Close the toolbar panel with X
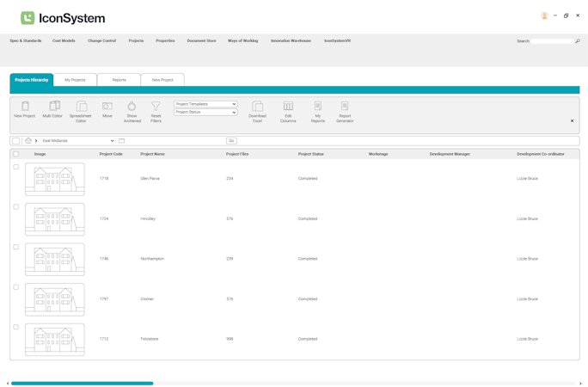 [572, 120]
